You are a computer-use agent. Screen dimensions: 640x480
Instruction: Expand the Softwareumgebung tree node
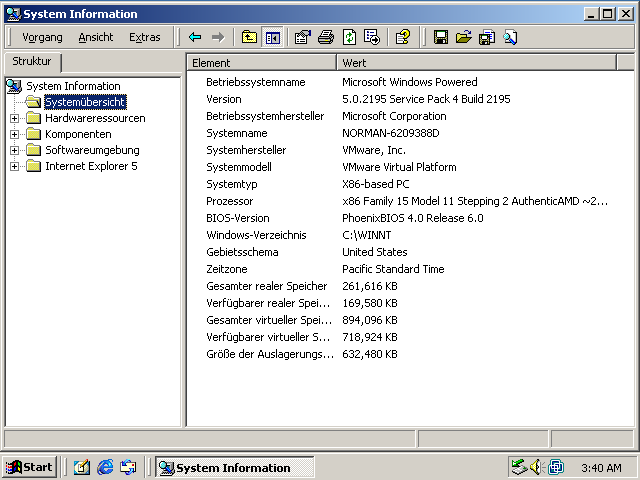coord(15,150)
